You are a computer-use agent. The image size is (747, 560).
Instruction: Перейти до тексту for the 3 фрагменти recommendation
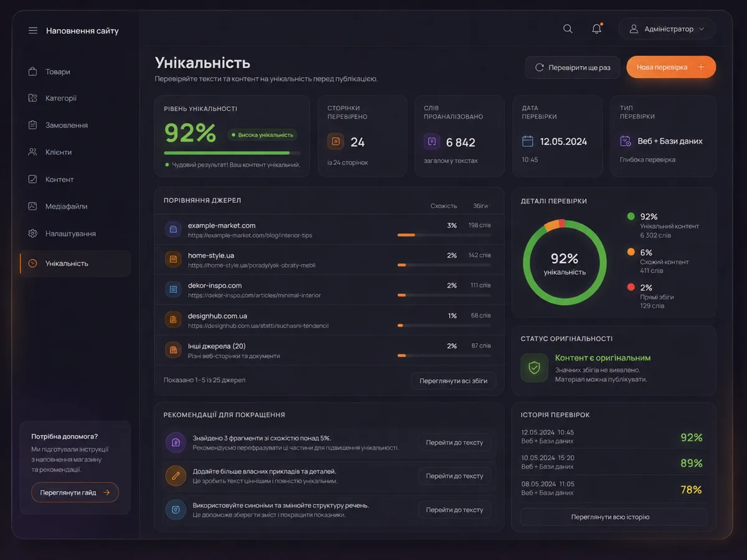pos(454,442)
